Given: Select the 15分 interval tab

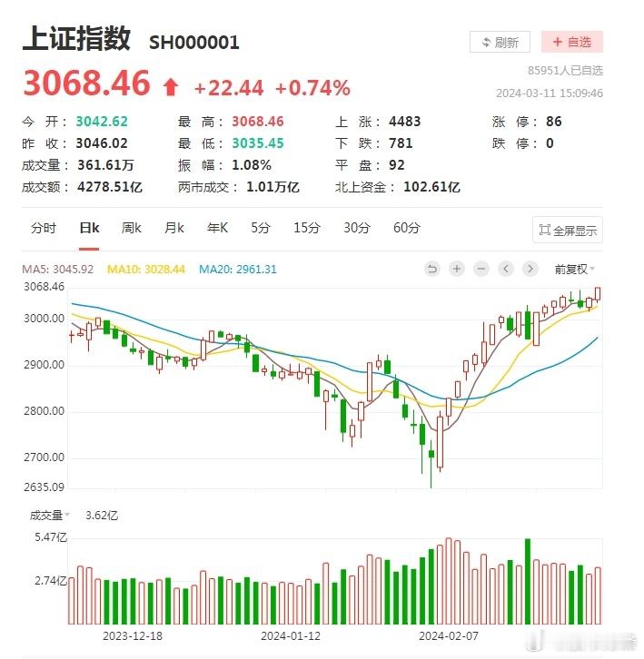Looking at the screenshot, I should [x=307, y=228].
